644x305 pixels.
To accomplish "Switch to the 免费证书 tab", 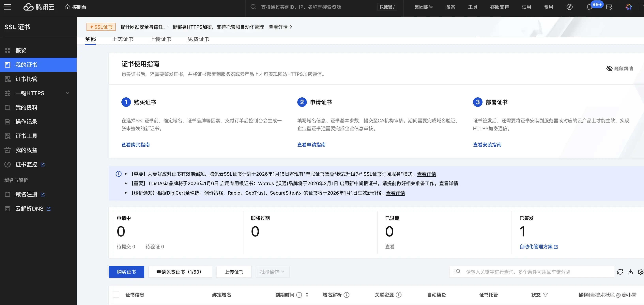I will [198, 39].
